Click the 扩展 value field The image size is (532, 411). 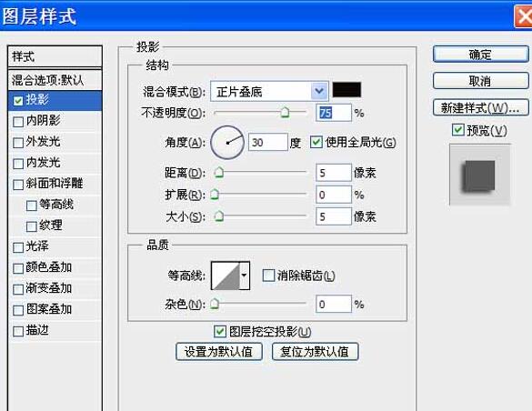334,195
